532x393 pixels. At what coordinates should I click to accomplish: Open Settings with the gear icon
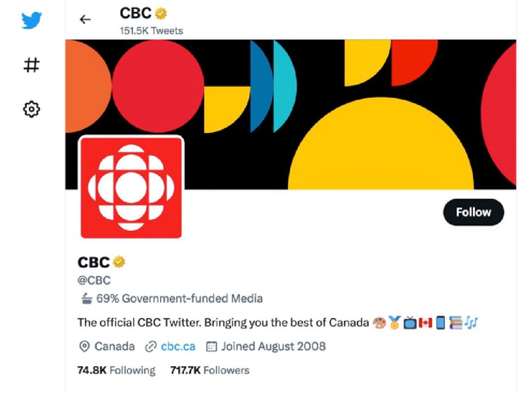pos(31,109)
